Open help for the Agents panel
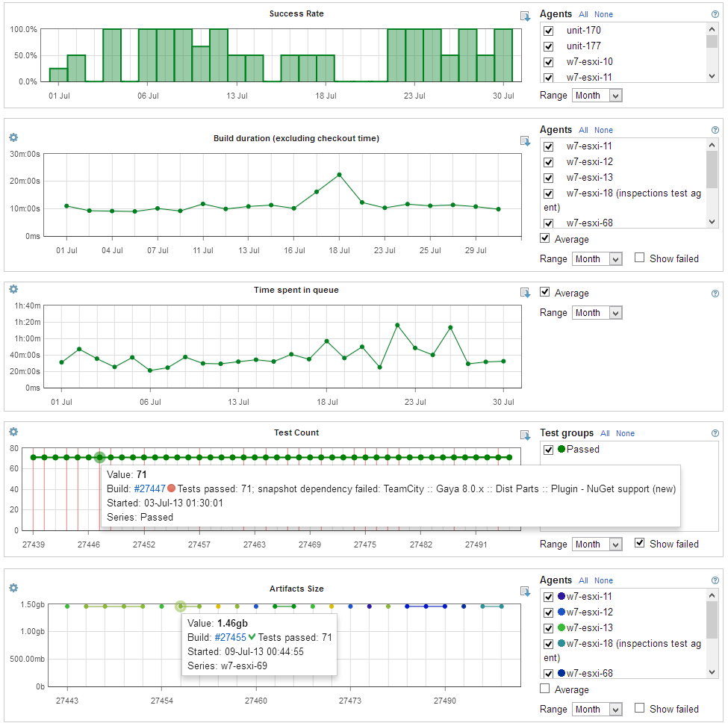 pos(715,13)
